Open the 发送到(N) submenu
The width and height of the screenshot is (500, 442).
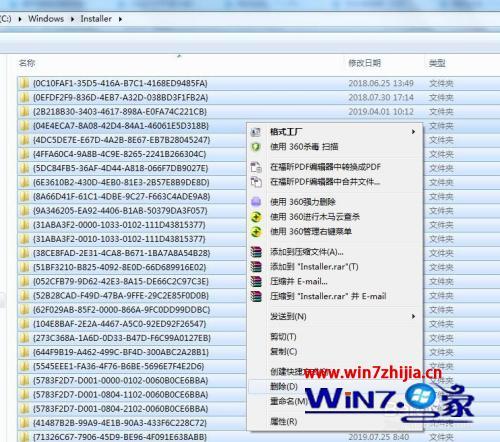335,317
